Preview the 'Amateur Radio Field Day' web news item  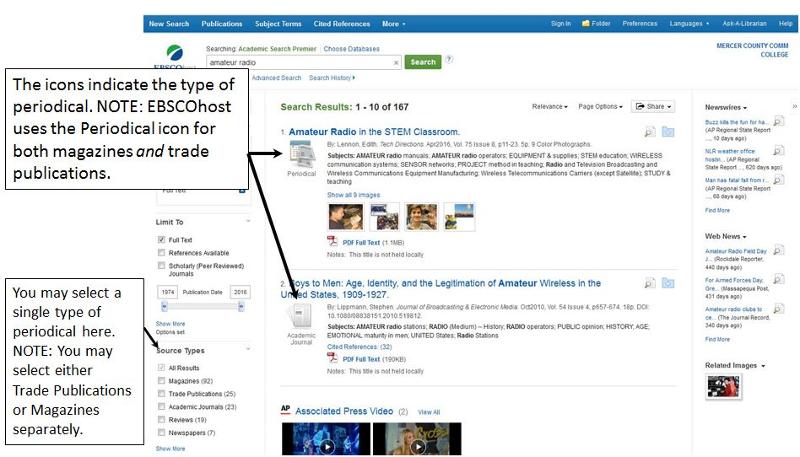coord(779,250)
